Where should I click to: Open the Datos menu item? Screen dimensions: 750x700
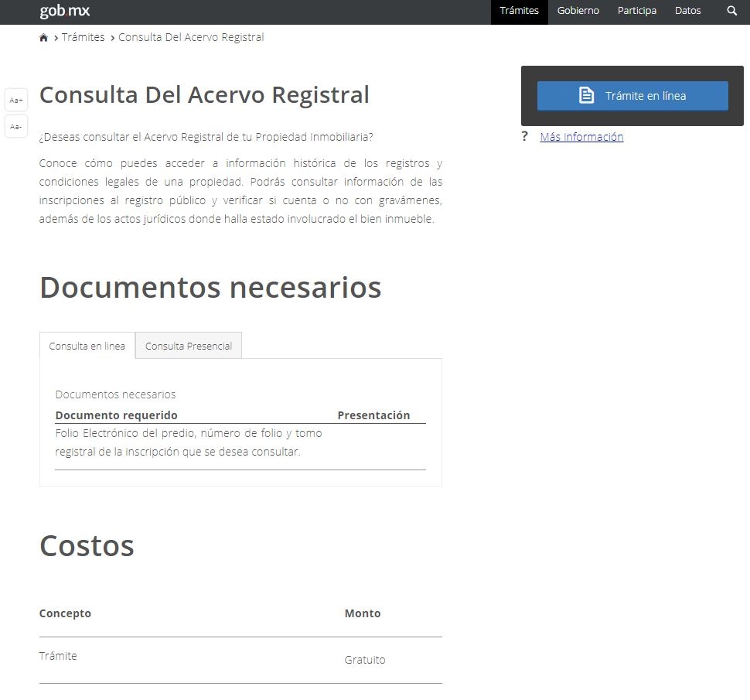pyautogui.click(x=687, y=11)
